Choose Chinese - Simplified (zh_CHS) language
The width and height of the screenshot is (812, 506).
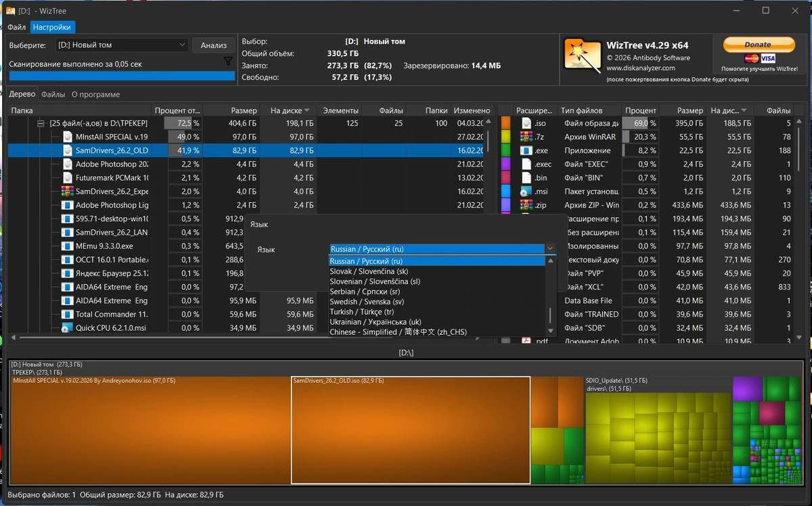[436, 332]
